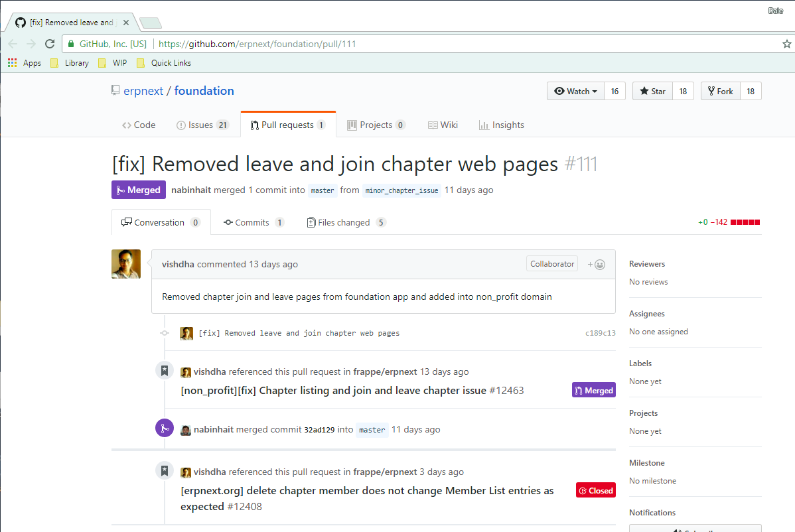Click bookmark reference icon for the #12408 reference

coord(165,471)
